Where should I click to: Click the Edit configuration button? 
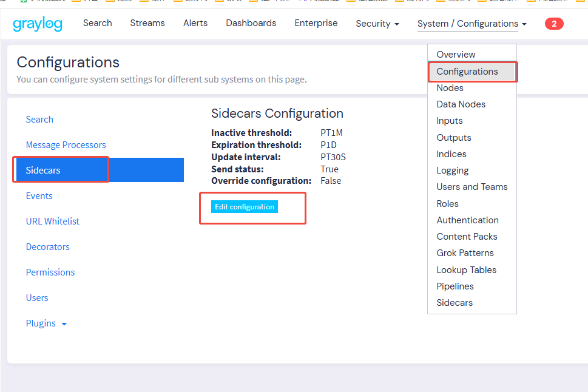click(245, 207)
